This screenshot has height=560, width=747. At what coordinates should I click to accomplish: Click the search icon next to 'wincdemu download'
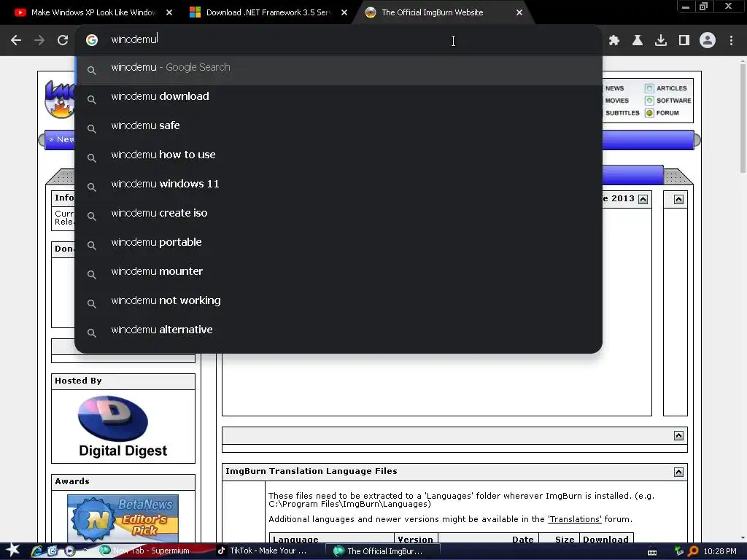coord(92,99)
